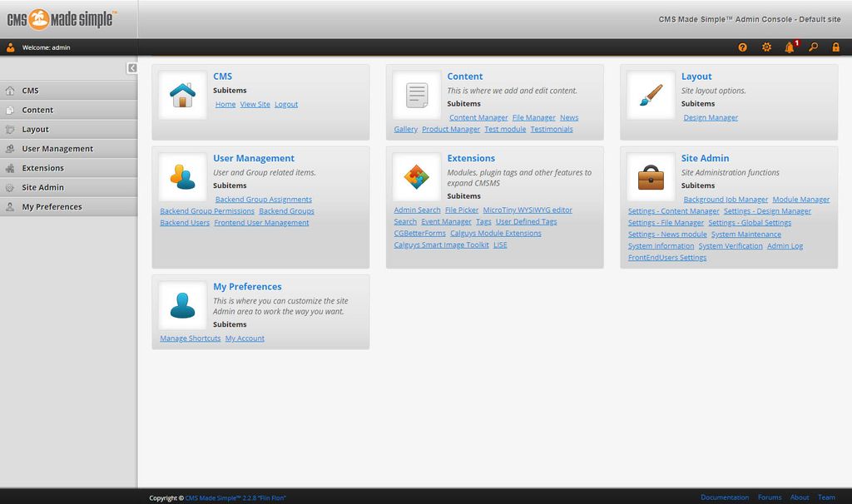Open Calguys Smart Image Toolkit link
Viewport: 852px width, 504px height.
click(441, 245)
